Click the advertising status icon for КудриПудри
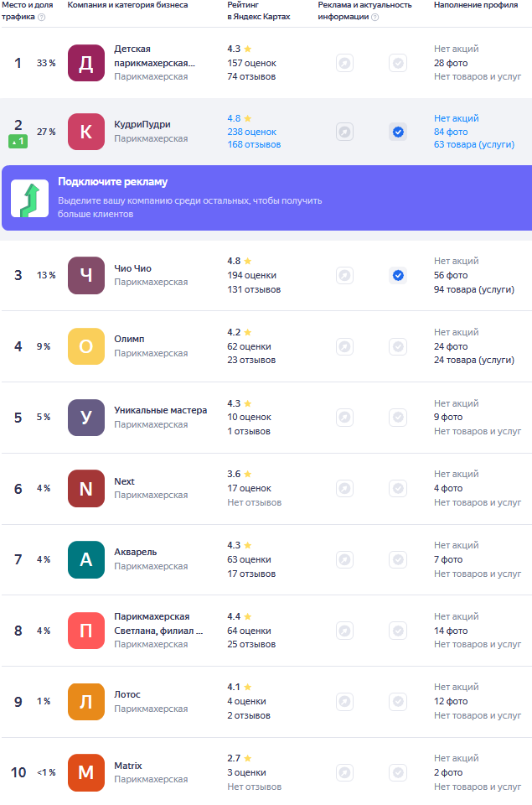The width and height of the screenshot is (532, 805). [344, 132]
